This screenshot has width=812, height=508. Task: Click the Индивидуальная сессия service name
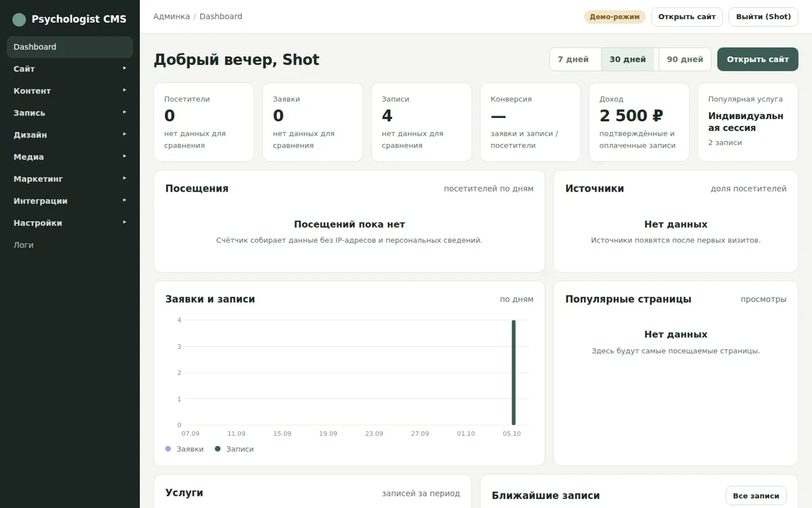[x=746, y=122]
